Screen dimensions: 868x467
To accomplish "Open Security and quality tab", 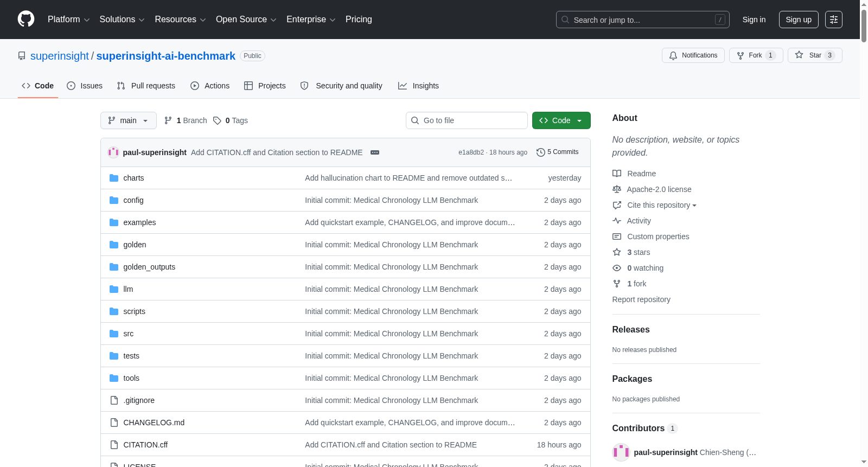I will (x=341, y=86).
